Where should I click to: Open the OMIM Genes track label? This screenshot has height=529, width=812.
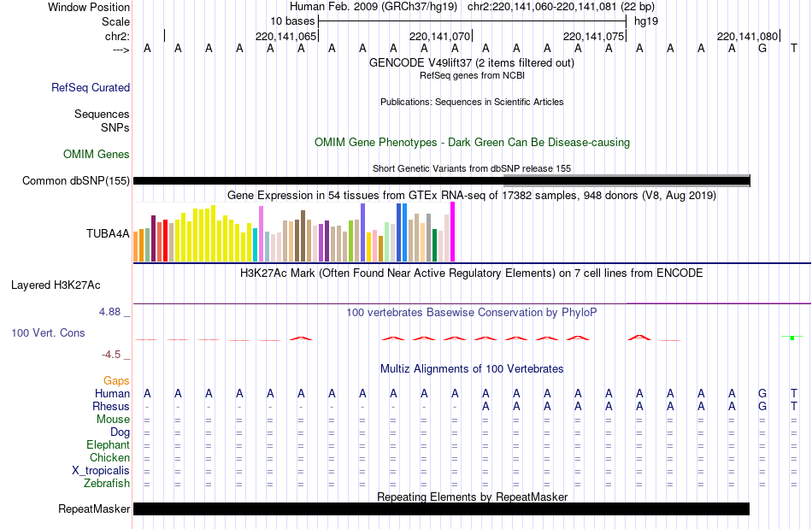[97, 154]
